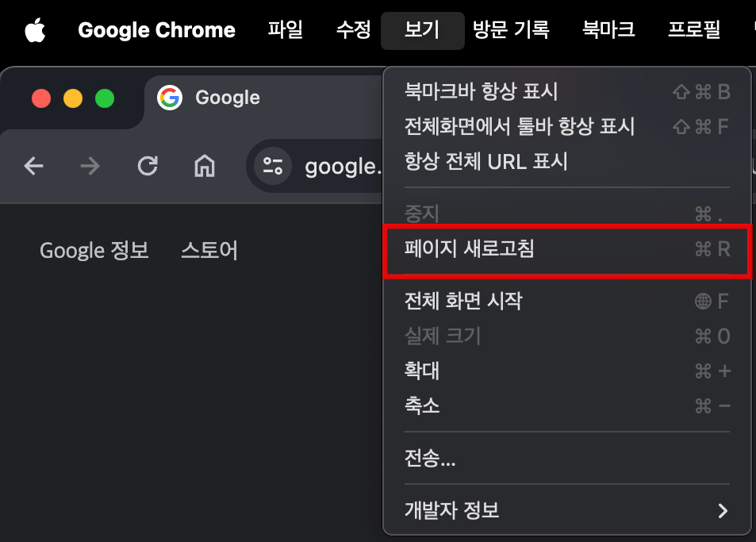
Task: Maximize the window with the green button
Action: coord(105,98)
